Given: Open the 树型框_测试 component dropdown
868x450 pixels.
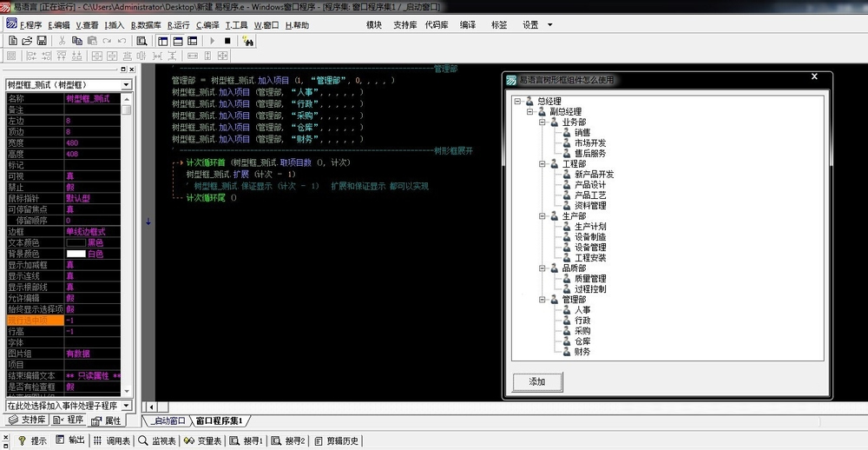Looking at the screenshot, I should point(126,85).
